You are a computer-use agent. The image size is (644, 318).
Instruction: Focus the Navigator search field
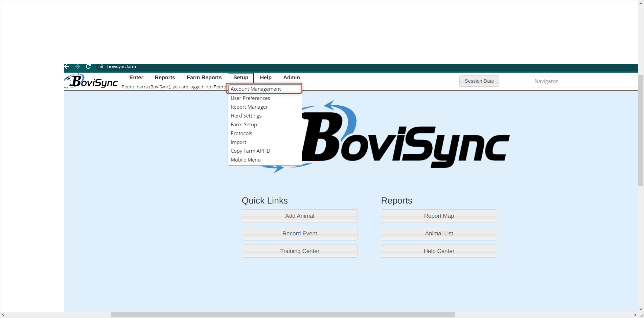click(x=584, y=81)
